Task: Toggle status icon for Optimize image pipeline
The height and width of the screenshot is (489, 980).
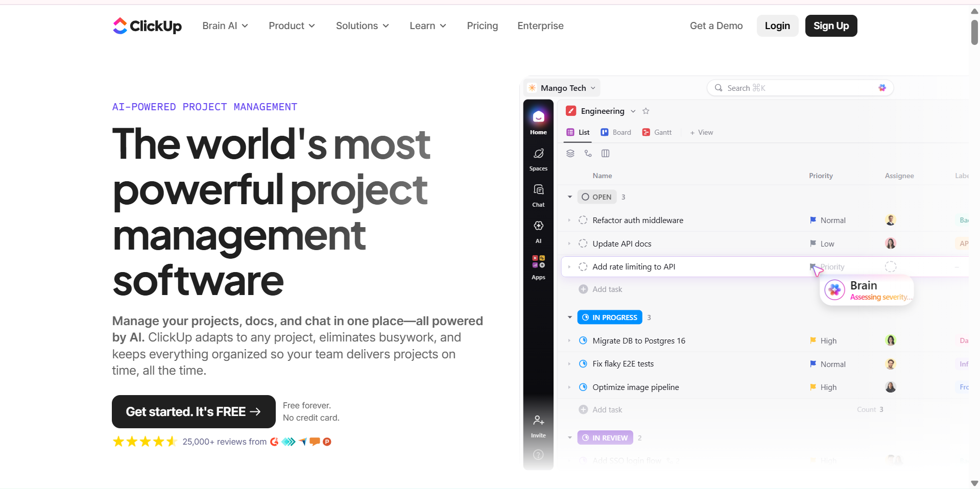Action: tap(583, 387)
